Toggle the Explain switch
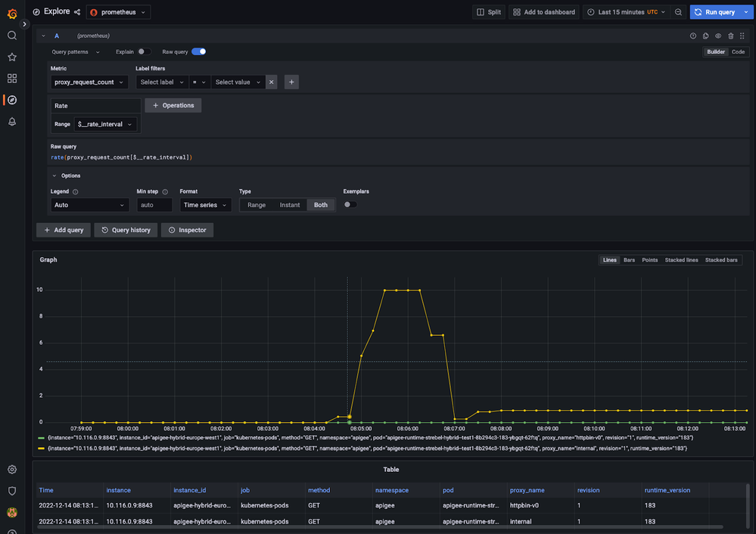Viewport: 756px width, 534px height. (144, 51)
